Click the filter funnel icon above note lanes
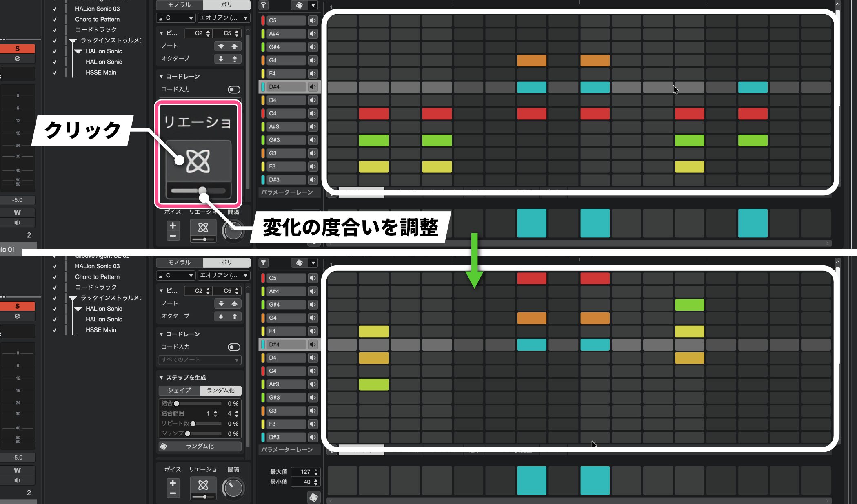This screenshot has width=857, height=504. [264, 5]
